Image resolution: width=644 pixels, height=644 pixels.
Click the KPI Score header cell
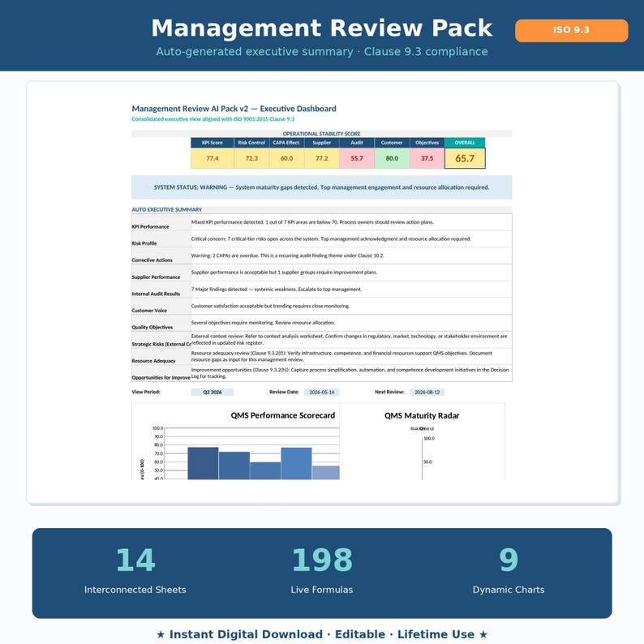tap(213, 143)
